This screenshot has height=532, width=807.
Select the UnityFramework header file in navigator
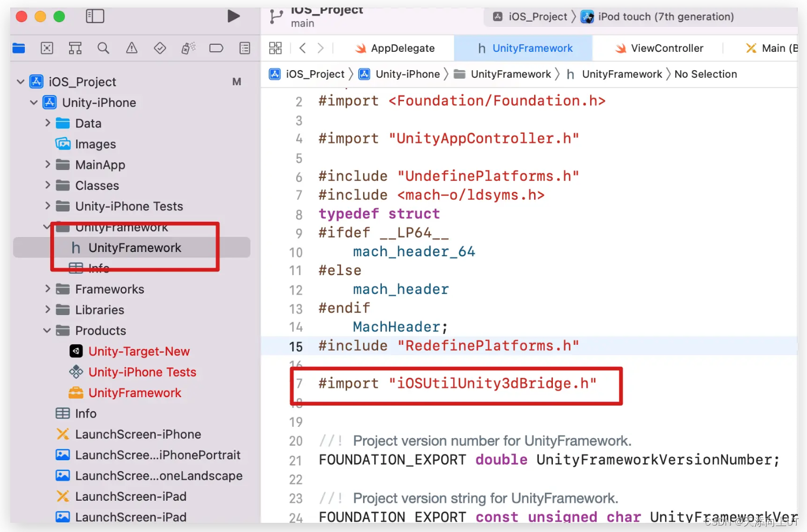tap(132, 248)
